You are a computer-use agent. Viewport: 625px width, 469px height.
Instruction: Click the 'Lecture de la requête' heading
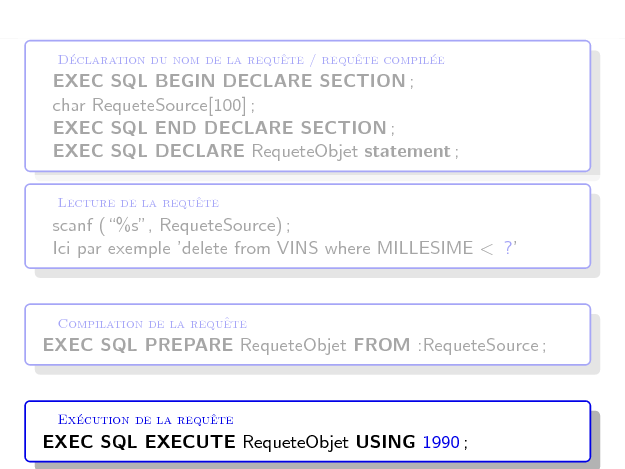tap(138, 203)
